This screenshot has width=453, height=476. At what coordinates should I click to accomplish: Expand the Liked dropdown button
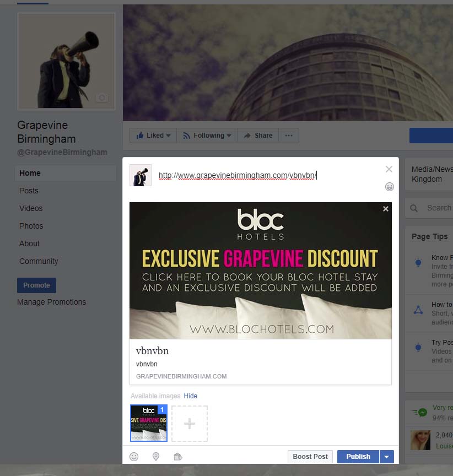pyautogui.click(x=153, y=136)
